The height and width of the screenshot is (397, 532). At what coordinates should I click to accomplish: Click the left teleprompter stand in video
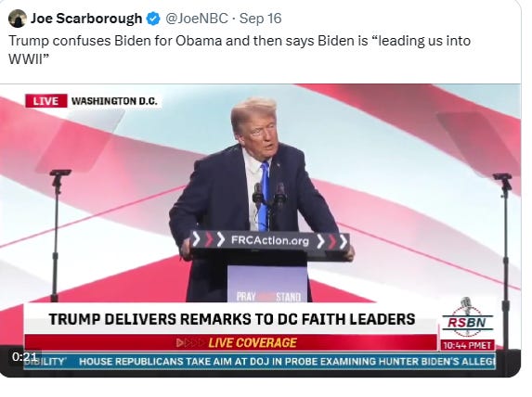57,235
